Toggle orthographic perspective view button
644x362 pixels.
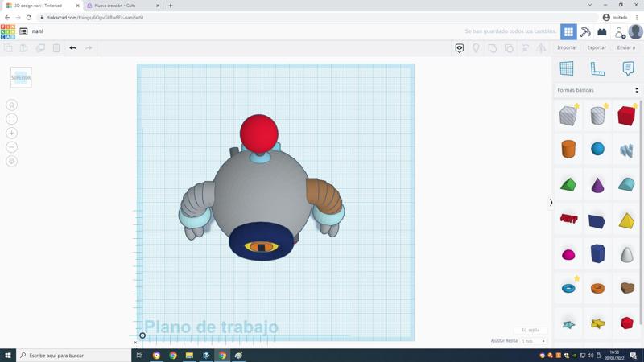(11, 162)
